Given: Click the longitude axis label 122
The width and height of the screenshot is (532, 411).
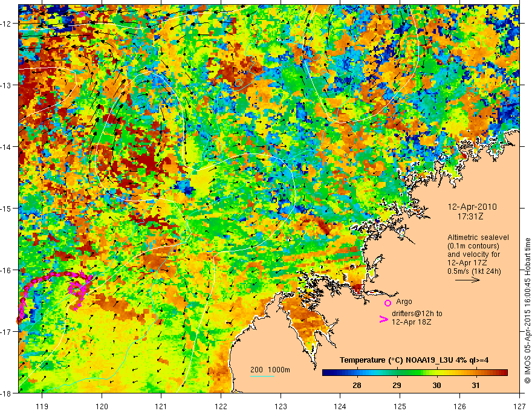Looking at the screenshot, I should coord(221,406).
